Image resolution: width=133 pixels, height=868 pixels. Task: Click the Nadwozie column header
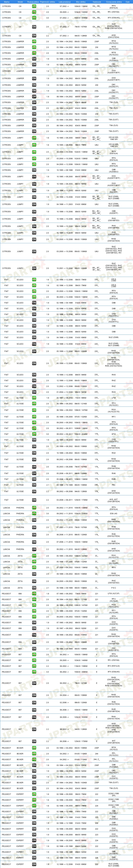(97, 2)
